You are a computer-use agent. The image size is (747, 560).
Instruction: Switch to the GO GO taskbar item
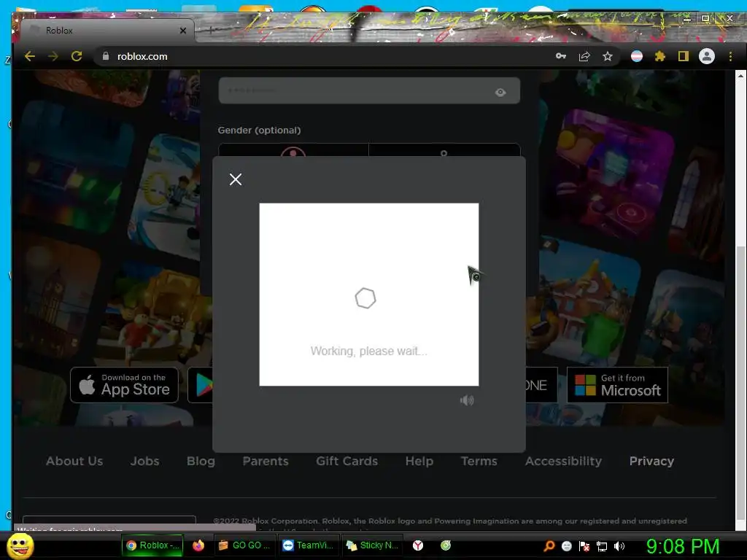pyautogui.click(x=244, y=545)
